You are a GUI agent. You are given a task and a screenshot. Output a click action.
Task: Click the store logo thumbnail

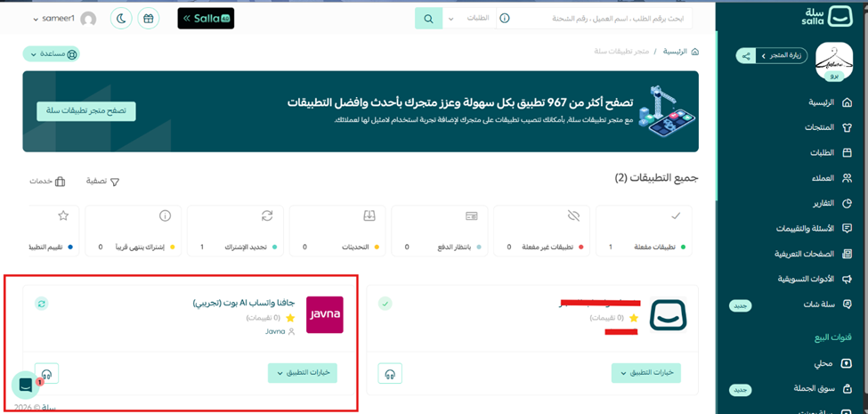(x=833, y=62)
